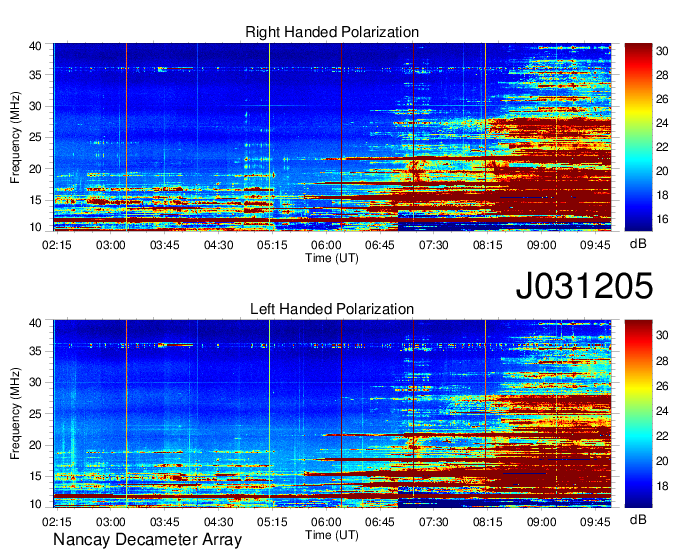
Task: Click 40 MHz tick on Left Handed frequency axis
Action: point(35,323)
